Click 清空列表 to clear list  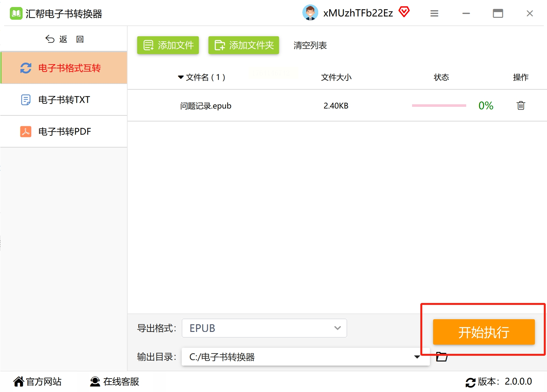point(310,45)
